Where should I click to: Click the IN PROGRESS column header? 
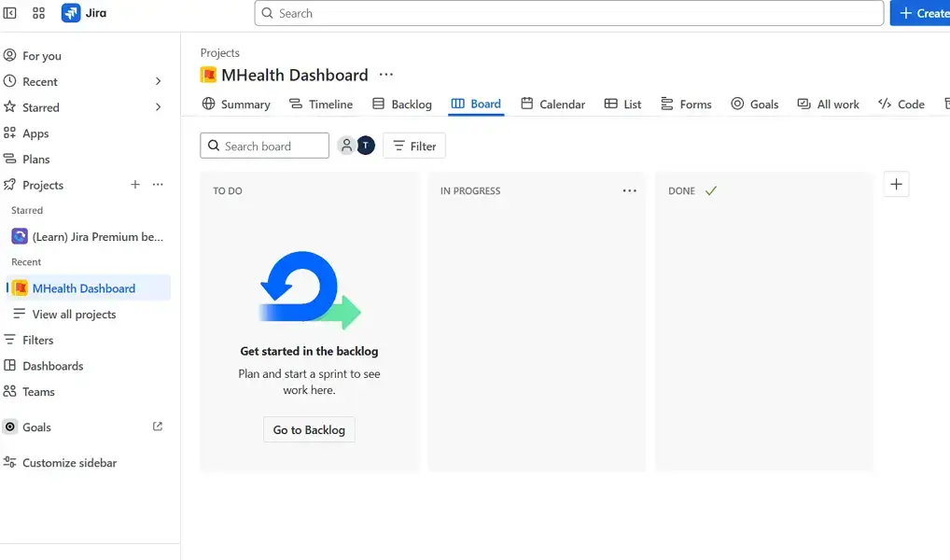pos(470,191)
